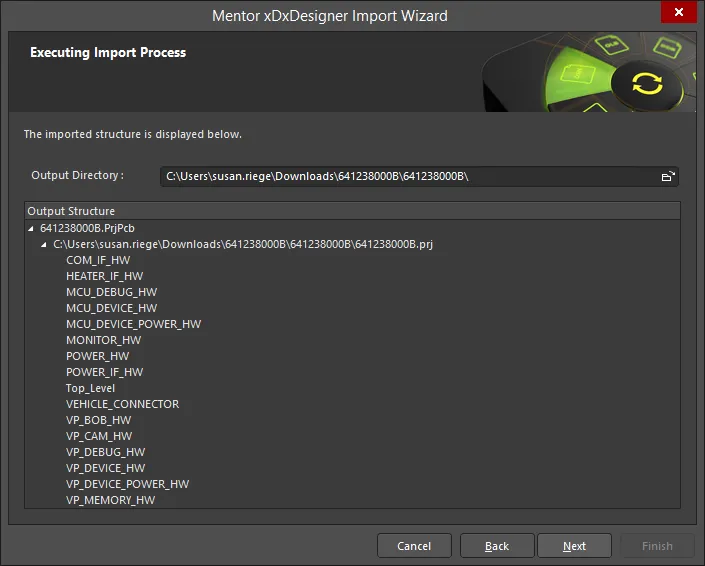
Task: Collapse the 641238000B.PrjPcb tree node
Action: pyautogui.click(x=31, y=228)
